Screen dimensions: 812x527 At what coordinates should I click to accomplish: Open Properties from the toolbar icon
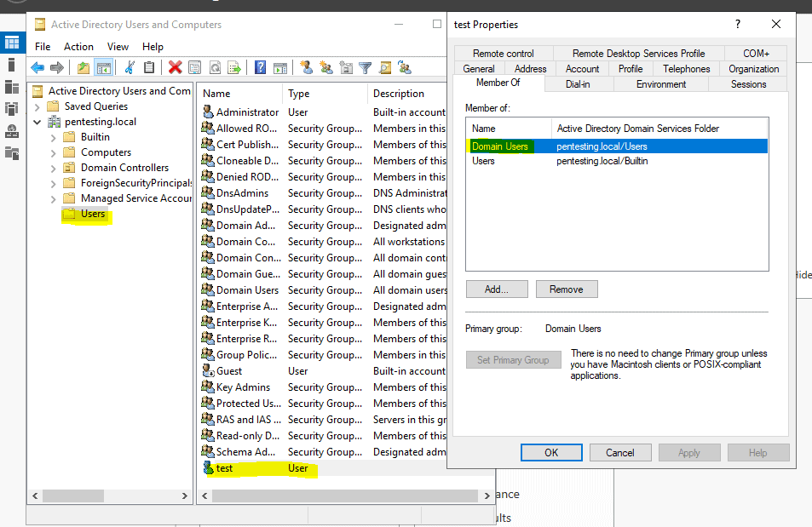(x=195, y=67)
